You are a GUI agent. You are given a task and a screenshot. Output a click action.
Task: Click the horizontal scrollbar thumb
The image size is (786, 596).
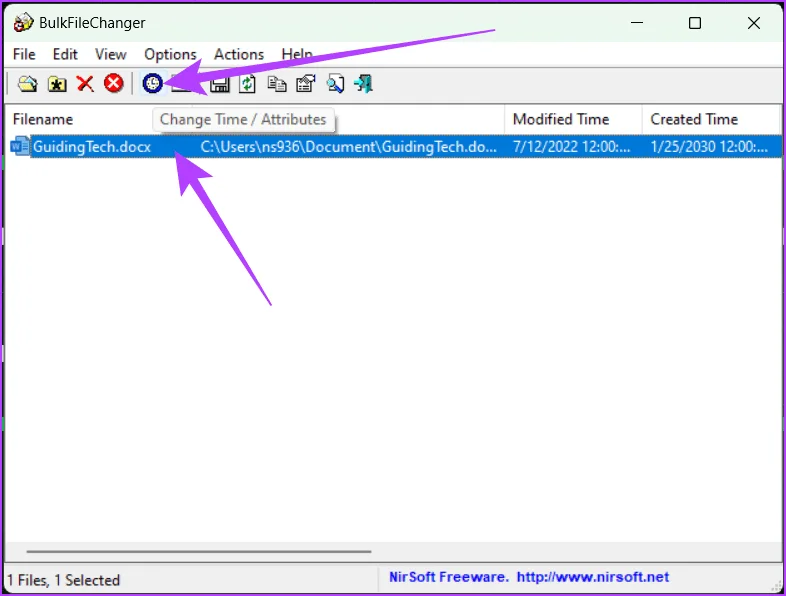(x=199, y=551)
